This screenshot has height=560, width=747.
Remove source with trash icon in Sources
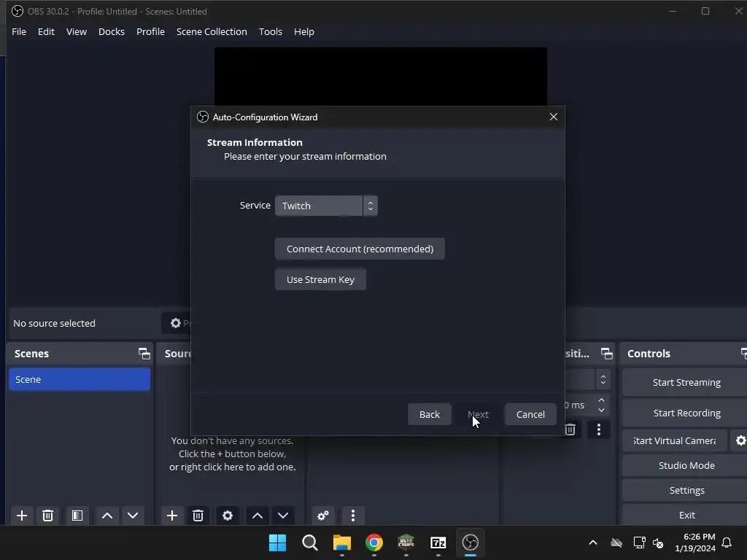198,516
